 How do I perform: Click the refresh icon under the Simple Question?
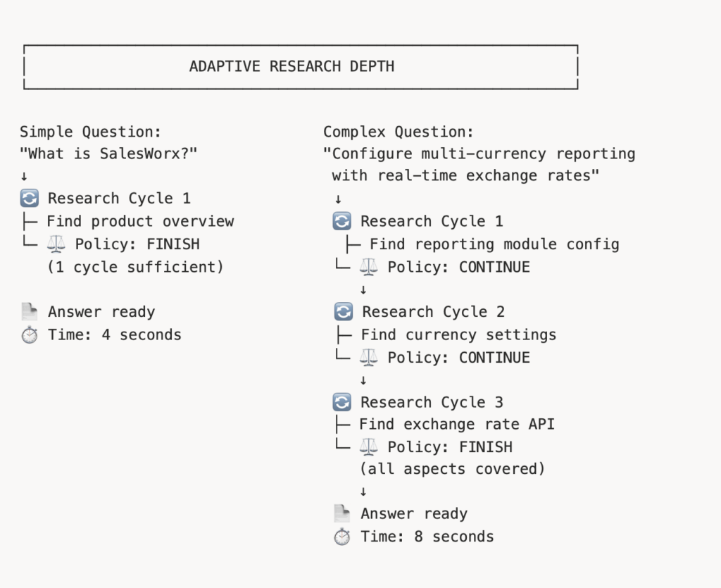click(30, 199)
